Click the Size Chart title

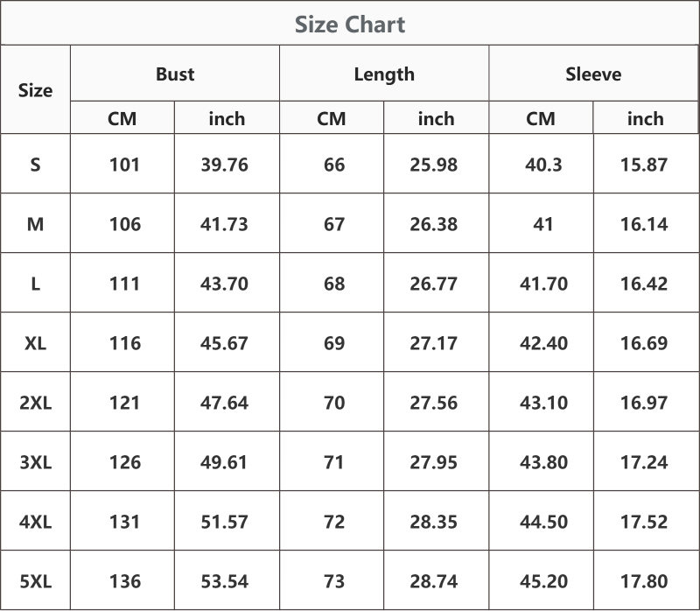[349, 25]
